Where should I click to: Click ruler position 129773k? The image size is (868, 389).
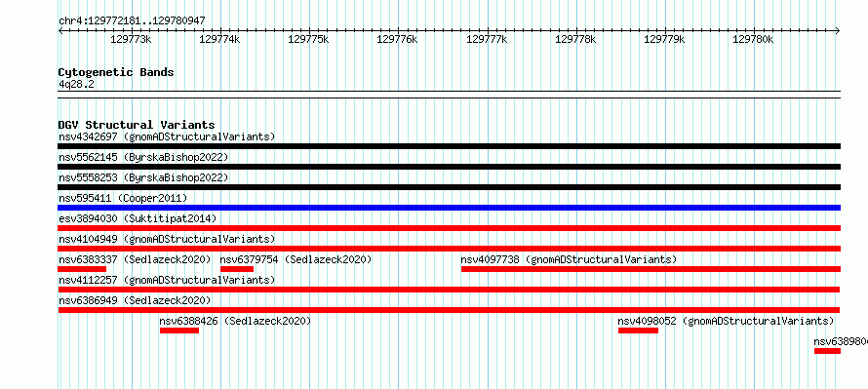point(132,40)
